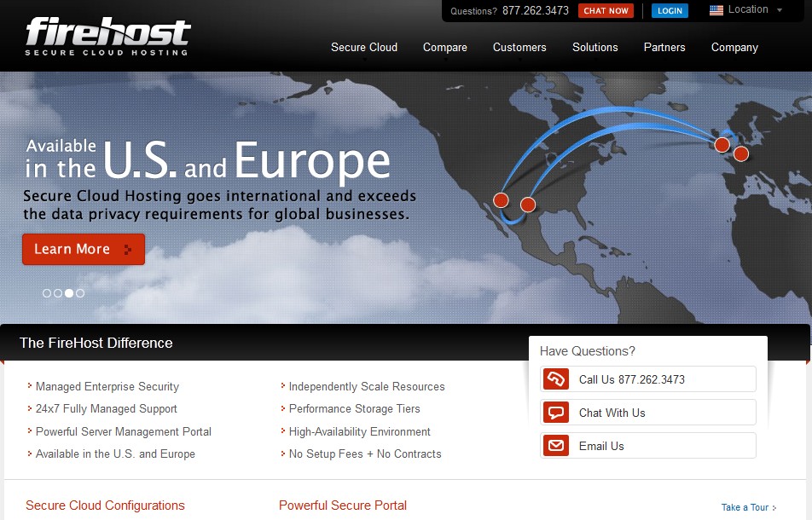Click Independently Scale Resources item
This screenshot has height=520, width=812.
367,386
